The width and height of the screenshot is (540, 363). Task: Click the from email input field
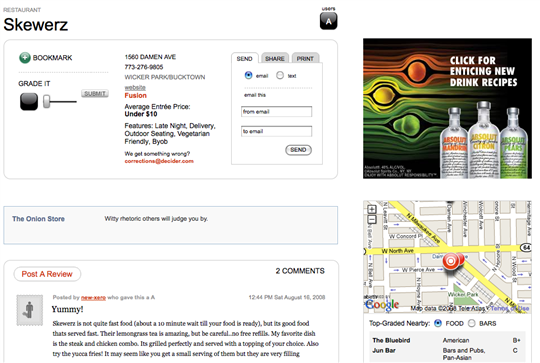pos(277,112)
